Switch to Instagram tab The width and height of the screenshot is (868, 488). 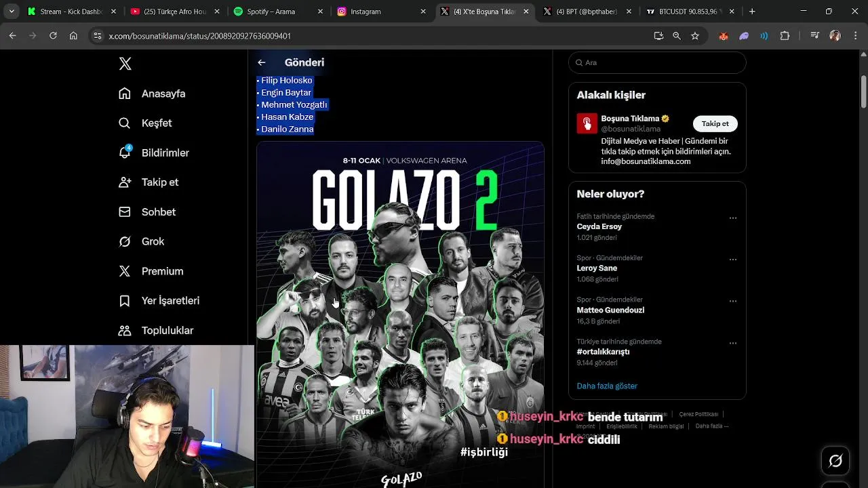pos(380,12)
